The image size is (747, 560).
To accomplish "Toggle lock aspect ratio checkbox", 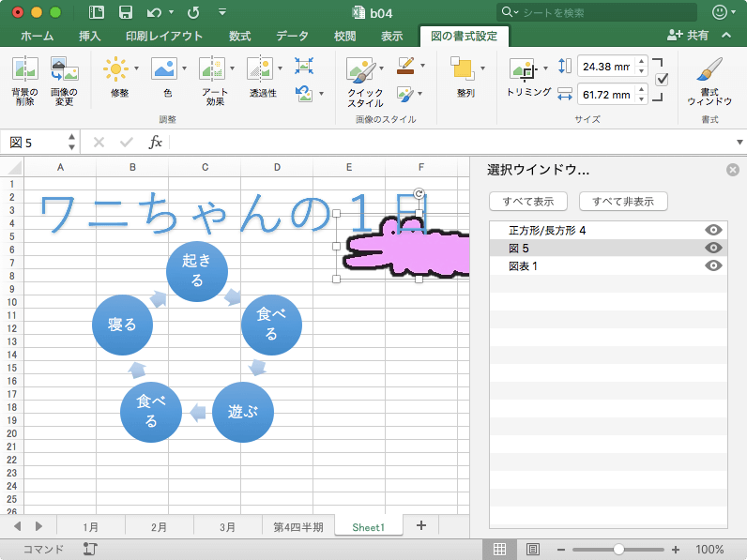I will 662,80.
